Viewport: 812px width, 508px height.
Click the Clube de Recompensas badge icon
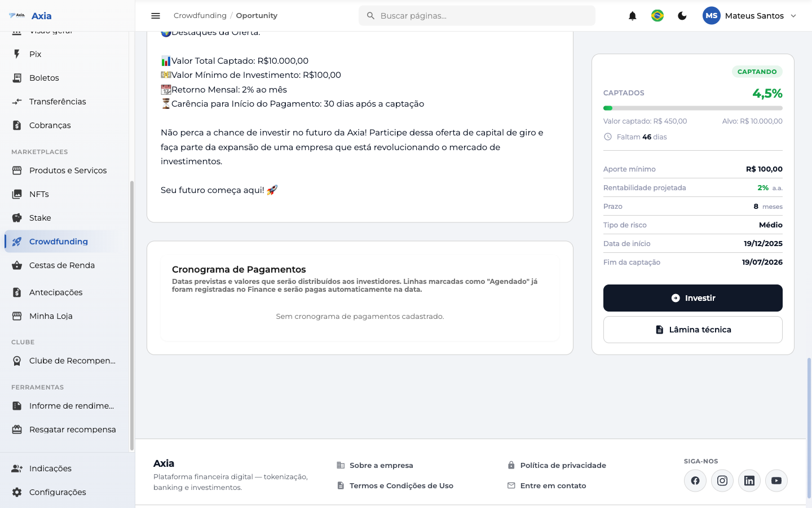pyautogui.click(x=17, y=361)
